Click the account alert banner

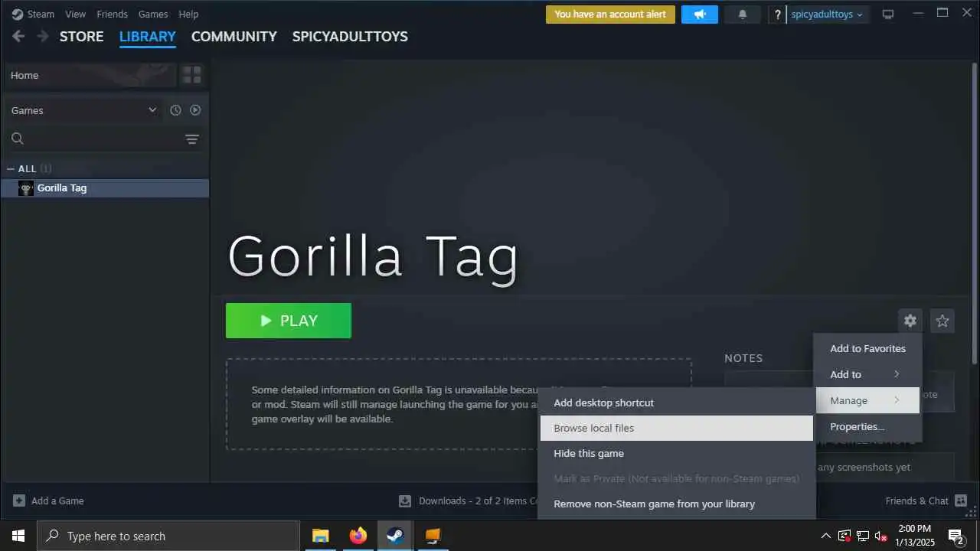coord(610,14)
